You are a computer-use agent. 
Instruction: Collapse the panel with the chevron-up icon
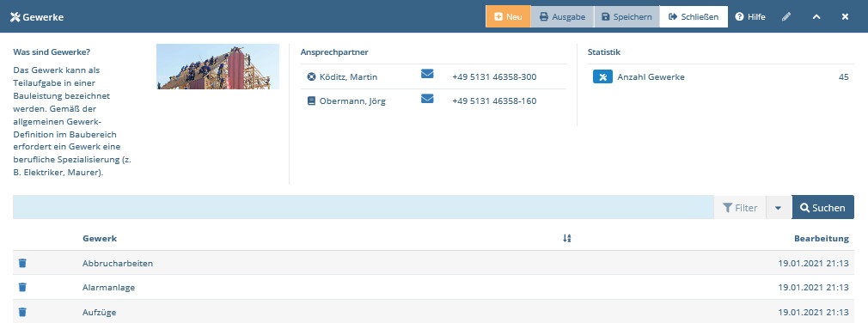pyautogui.click(x=816, y=16)
